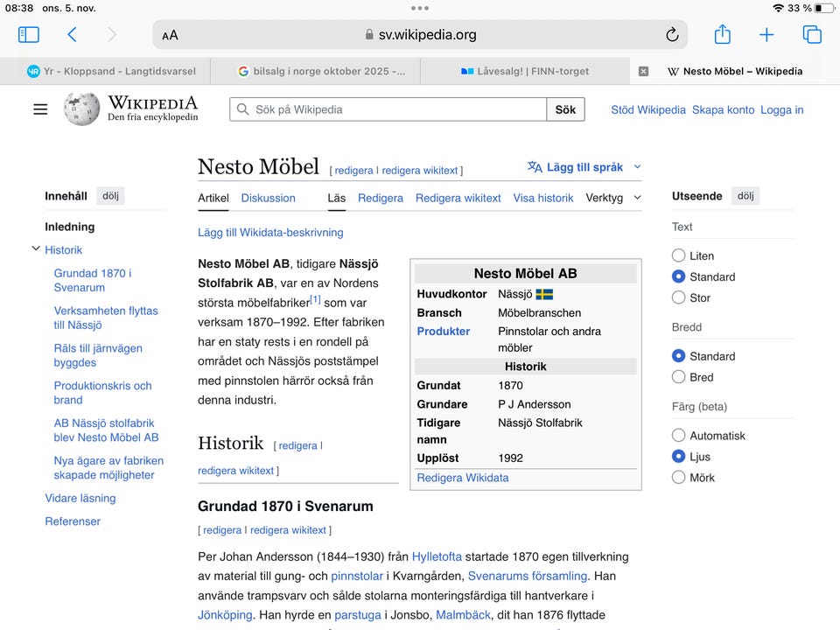The image size is (840, 630).
Task: Open pinnstolar article link
Action: 357,576
